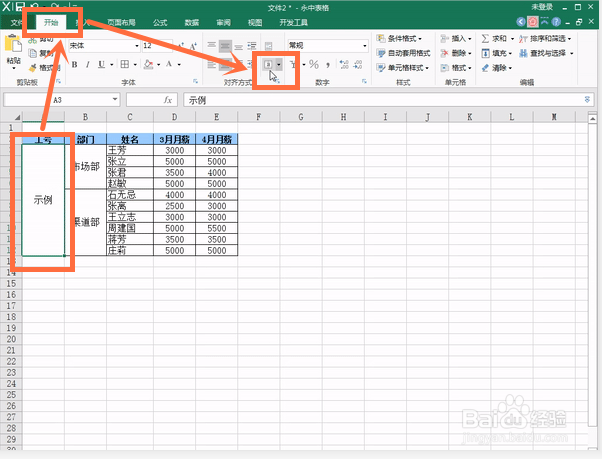Open Conditional Formatting (条件格式) dropdown

coord(399,38)
